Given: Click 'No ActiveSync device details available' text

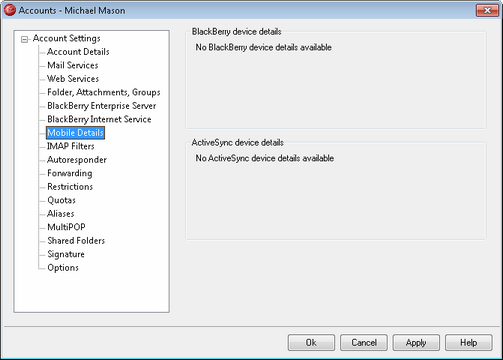Looking at the screenshot, I should pyautogui.click(x=264, y=158).
